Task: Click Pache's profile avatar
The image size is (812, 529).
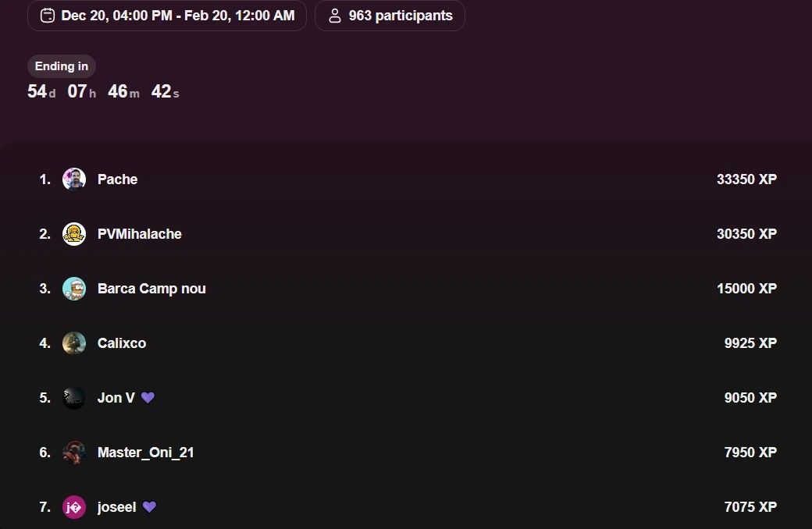Action: coord(74,179)
